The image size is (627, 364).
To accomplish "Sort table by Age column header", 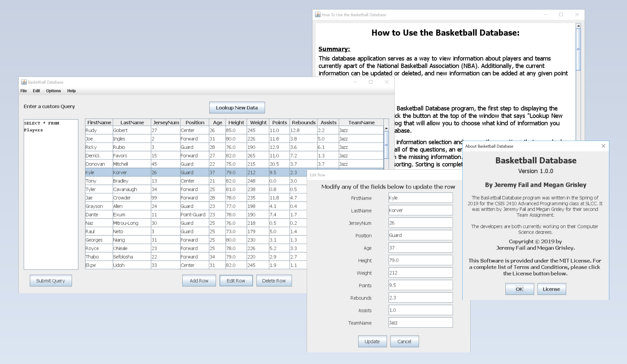I will click(x=217, y=122).
